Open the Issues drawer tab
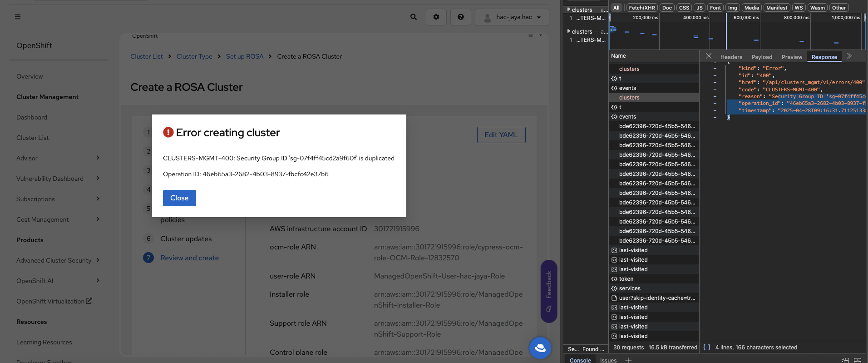The width and height of the screenshot is (868, 363). (608, 360)
